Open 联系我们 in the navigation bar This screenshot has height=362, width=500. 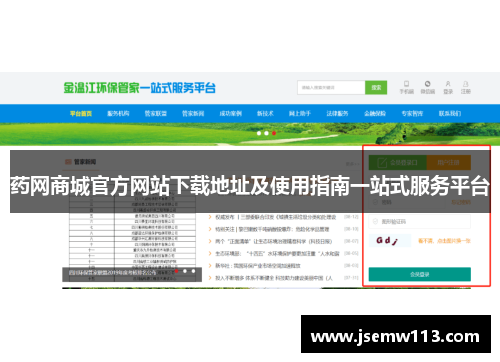[x=450, y=114]
